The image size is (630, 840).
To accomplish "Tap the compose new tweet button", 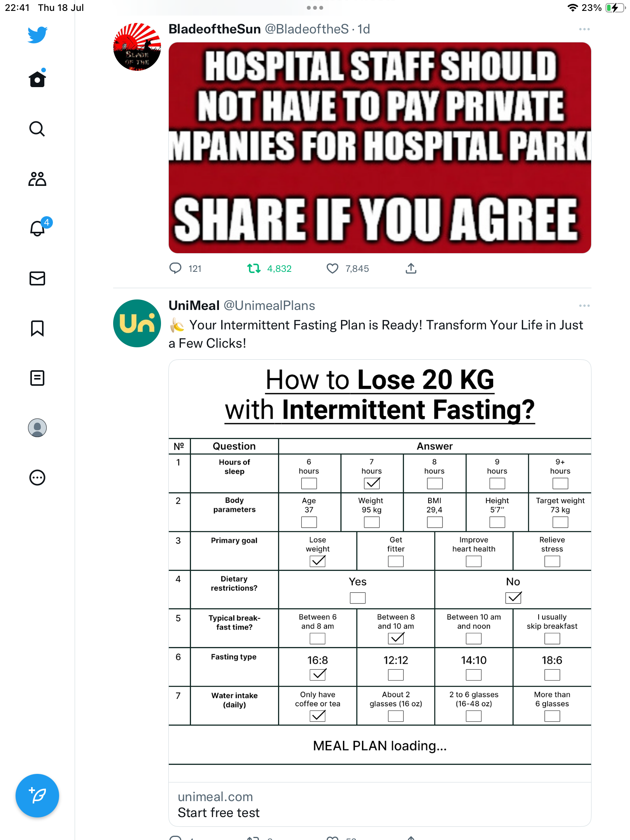I will [x=37, y=796].
